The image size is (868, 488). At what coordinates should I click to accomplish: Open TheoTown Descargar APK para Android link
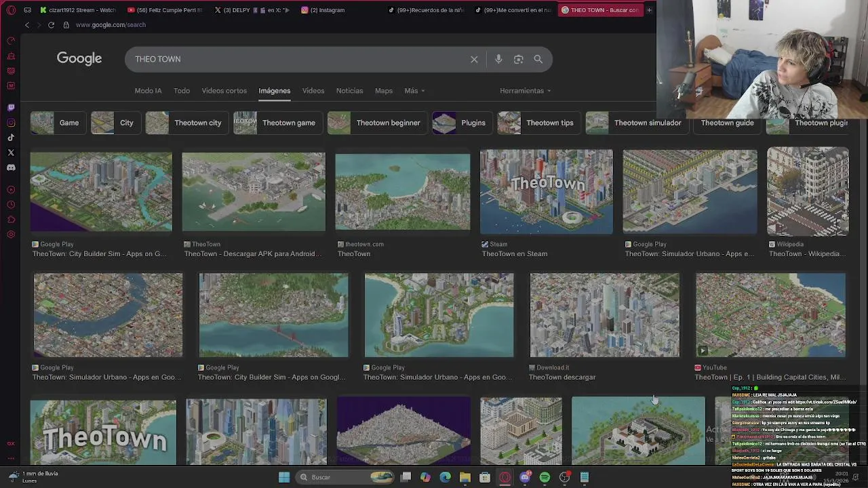click(x=253, y=254)
